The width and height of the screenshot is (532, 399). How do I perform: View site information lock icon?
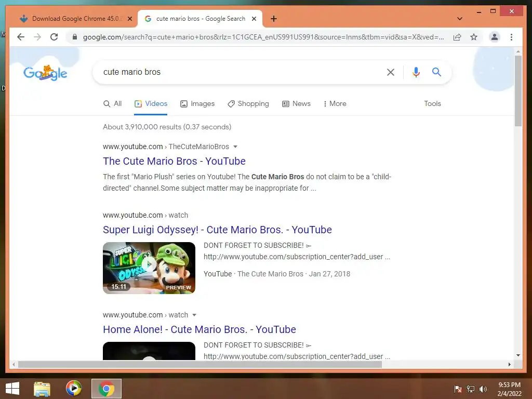click(x=75, y=37)
